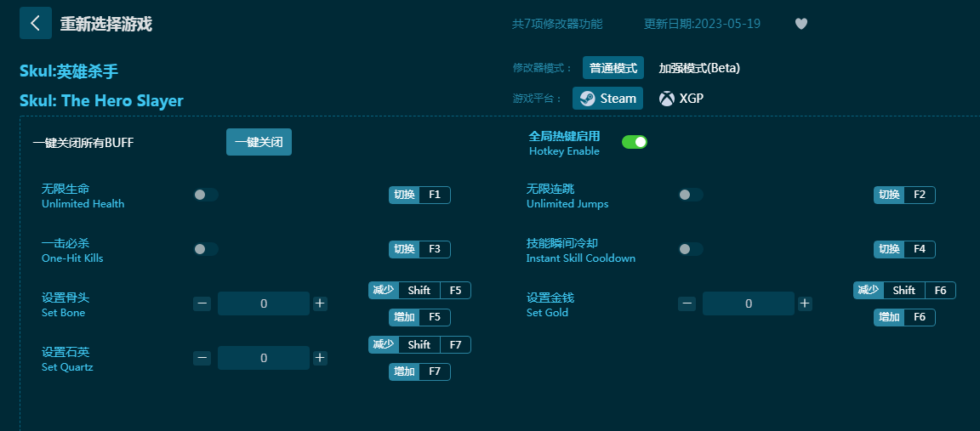Enable the Unlimited Health toggle
Viewport: 980px width, 431px height.
coord(206,195)
